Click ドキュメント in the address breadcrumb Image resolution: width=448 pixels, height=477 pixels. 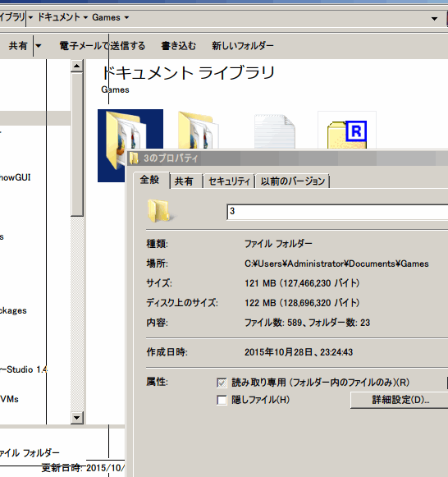(58, 17)
